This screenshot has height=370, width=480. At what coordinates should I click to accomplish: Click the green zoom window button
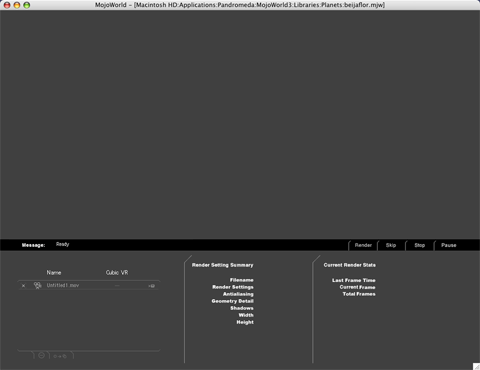click(x=27, y=5)
